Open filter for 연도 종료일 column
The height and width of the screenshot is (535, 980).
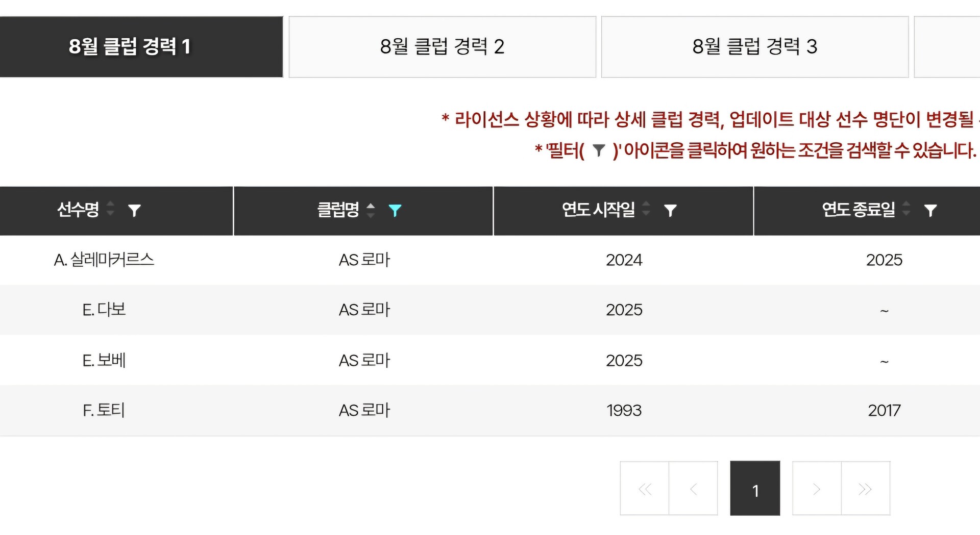click(930, 211)
